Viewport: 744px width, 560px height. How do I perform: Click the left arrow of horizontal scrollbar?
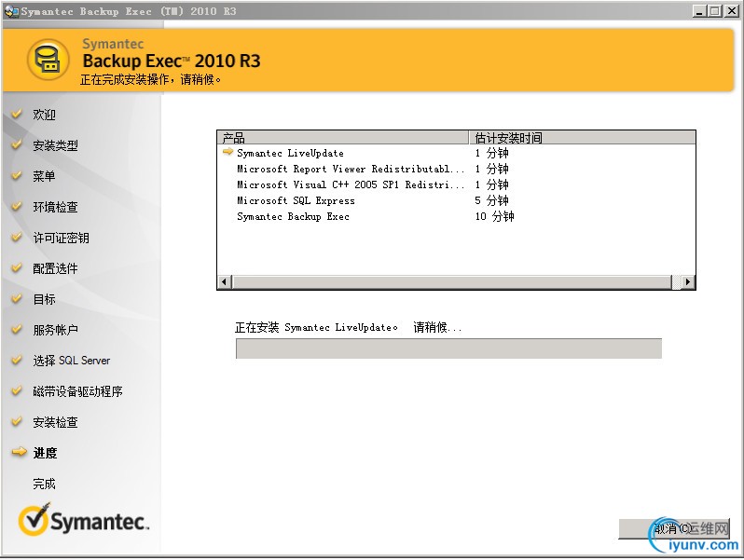224,281
